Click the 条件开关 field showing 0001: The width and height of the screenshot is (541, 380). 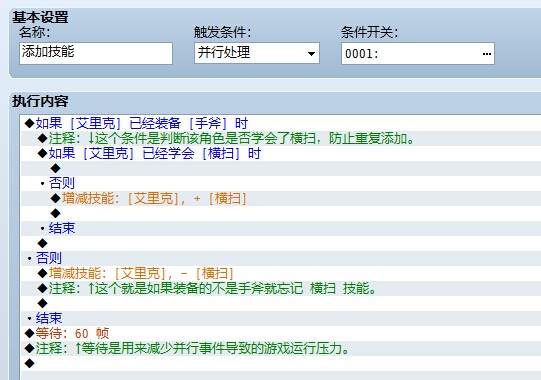coord(418,53)
